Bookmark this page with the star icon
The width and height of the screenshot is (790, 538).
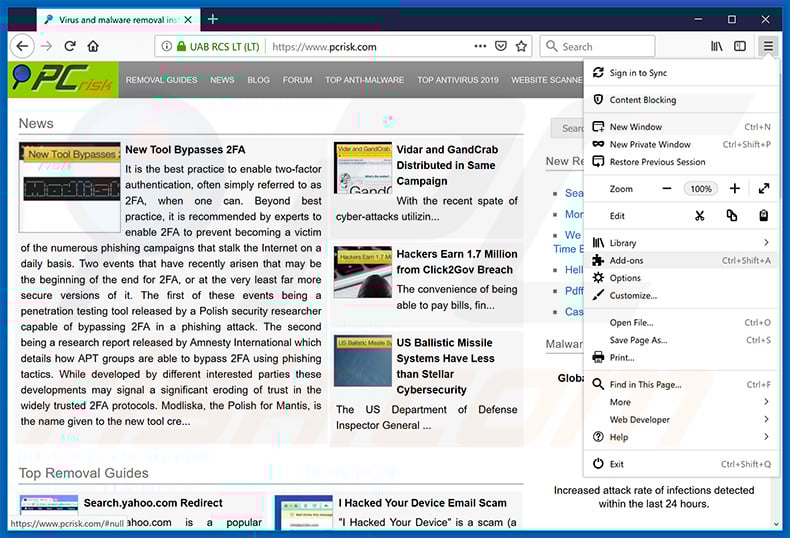[x=521, y=46]
